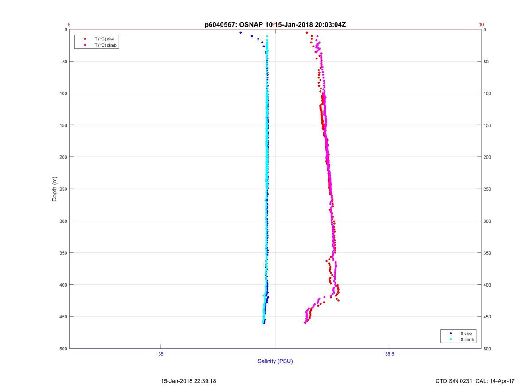Click the 'Salinity (PSU)' axis label
The image size is (532, 392).
point(275,361)
